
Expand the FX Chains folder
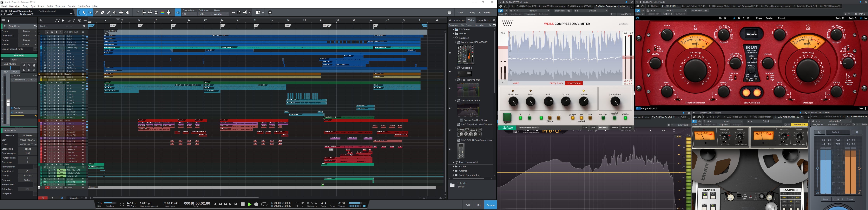[454, 29]
